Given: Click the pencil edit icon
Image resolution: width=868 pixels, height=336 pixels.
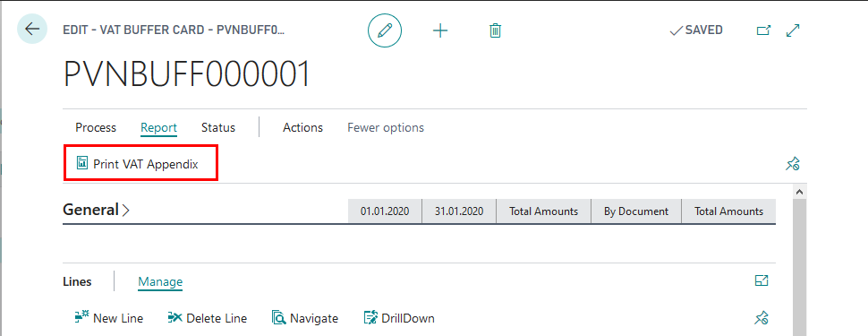Looking at the screenshot, I should [x=385, y=30].
